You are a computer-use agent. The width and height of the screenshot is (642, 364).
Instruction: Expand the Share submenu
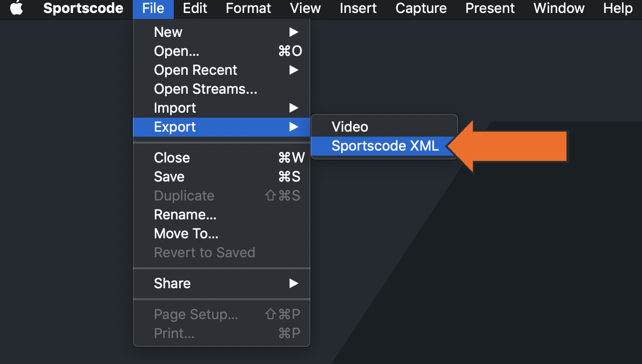[172, 283]
